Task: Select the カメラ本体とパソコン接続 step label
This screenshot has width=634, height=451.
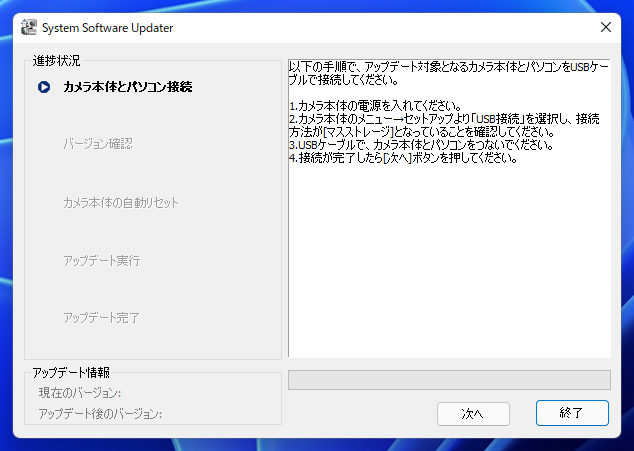Action: [128, 87]
